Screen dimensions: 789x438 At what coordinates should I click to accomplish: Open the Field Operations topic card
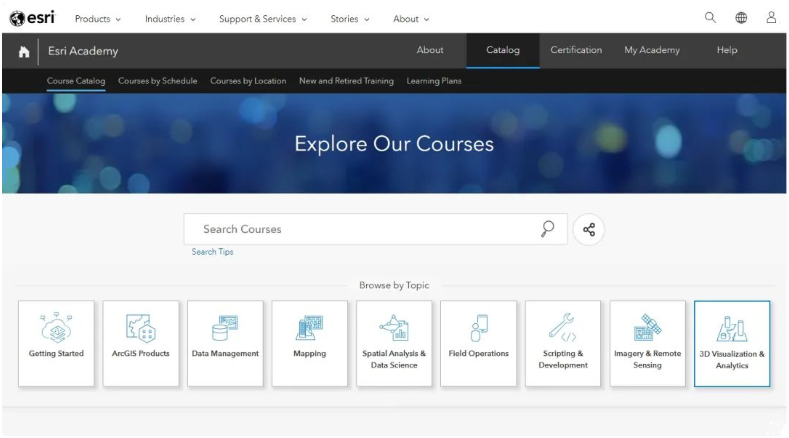click(x=479, y=343)
